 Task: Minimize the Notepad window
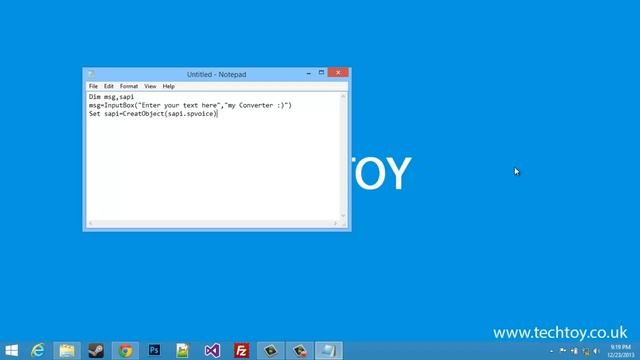pyautogui.click(x=309, y=73)
